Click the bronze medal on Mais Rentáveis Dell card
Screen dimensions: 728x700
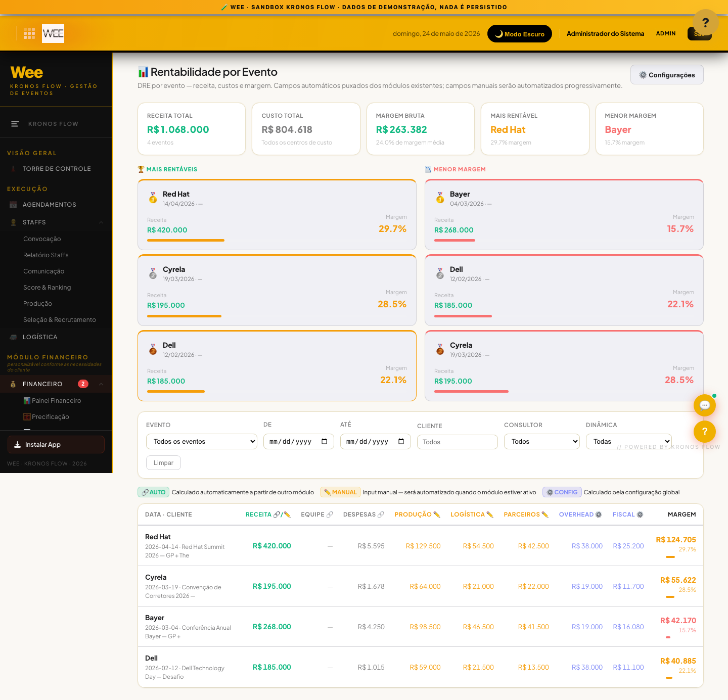pyautogui.click(x=153, y=349)
